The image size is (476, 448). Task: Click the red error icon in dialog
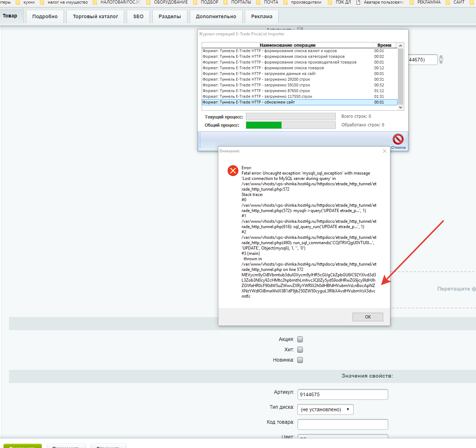(233, 171)
